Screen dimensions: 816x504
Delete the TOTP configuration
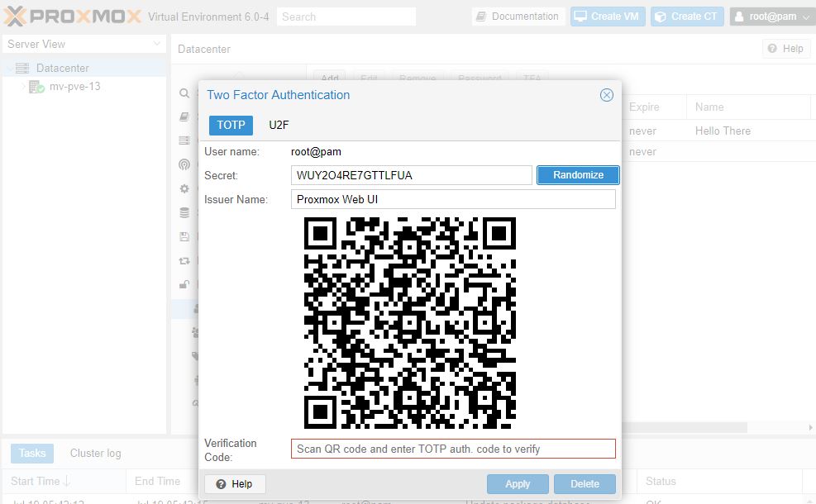585,483
